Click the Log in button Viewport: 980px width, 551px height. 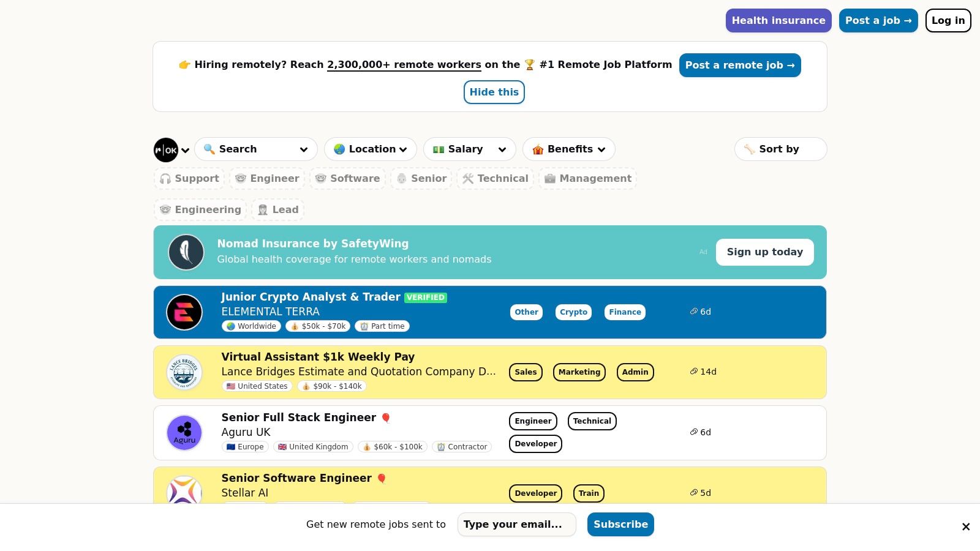(x=948, y=21)
